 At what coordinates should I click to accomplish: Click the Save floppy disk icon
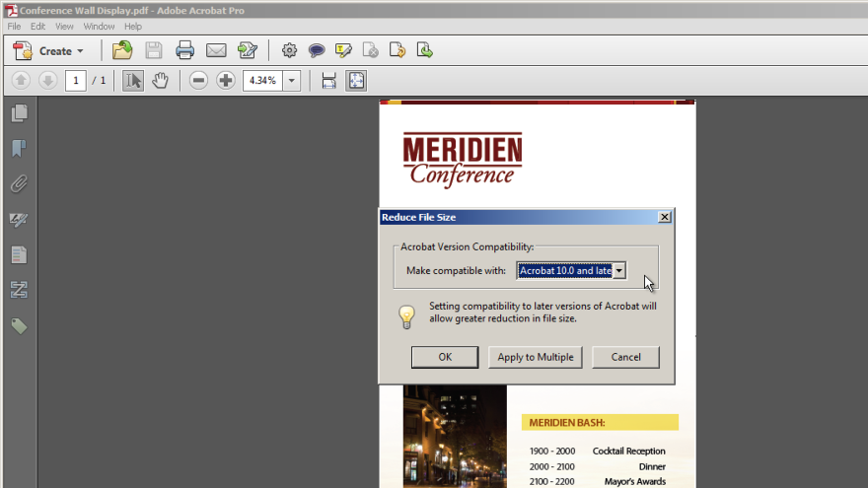[x=154, y=50]
